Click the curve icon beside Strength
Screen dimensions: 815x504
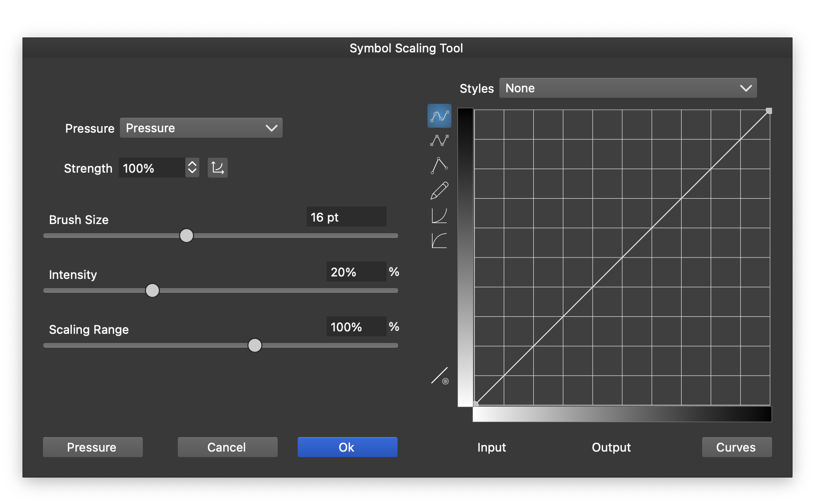click(217, 168)
